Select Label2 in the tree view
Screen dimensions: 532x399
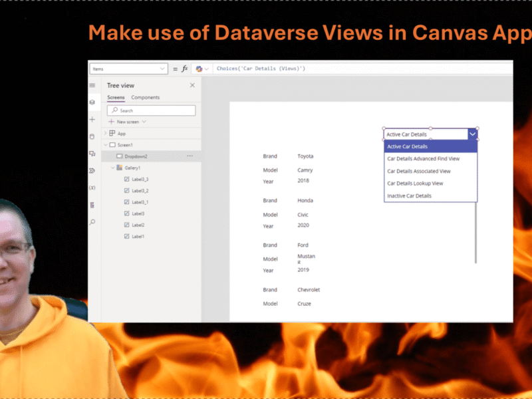click(x=138, y=225)
